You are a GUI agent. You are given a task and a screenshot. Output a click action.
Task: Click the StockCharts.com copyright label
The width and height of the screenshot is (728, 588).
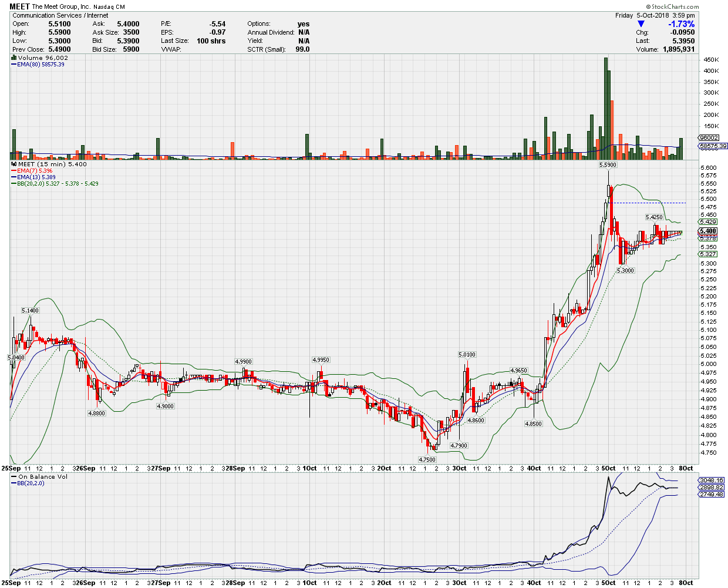pos(672,7)
